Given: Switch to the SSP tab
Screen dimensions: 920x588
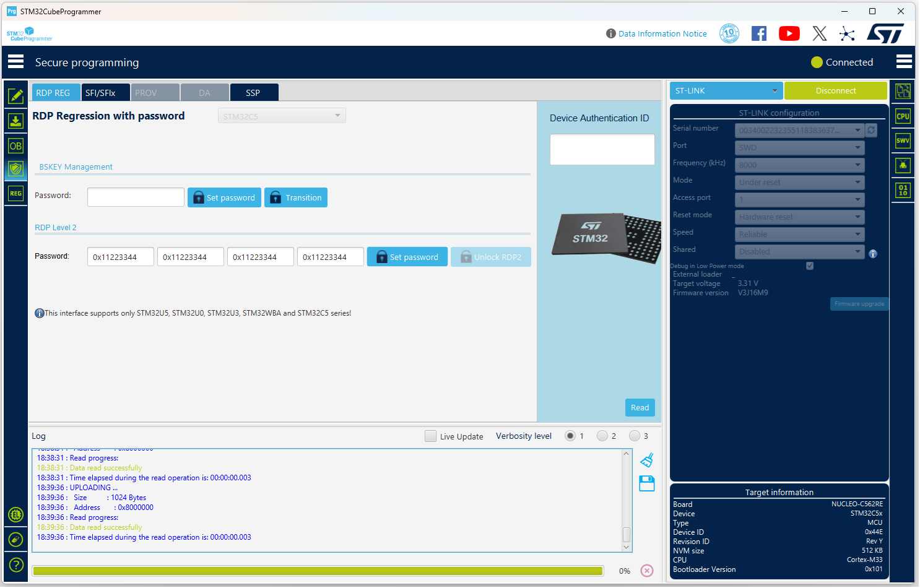Looking at the screenshot, I should 254,92.
